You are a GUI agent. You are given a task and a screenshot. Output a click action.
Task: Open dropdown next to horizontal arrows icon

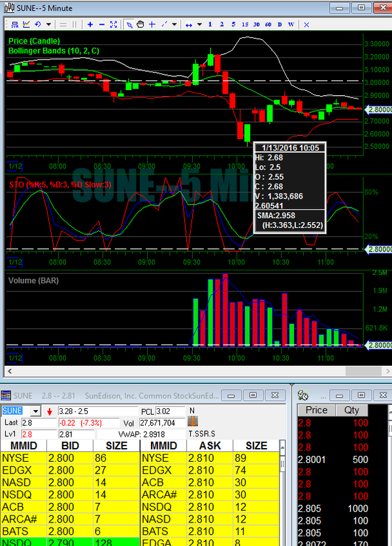point(198,24)
